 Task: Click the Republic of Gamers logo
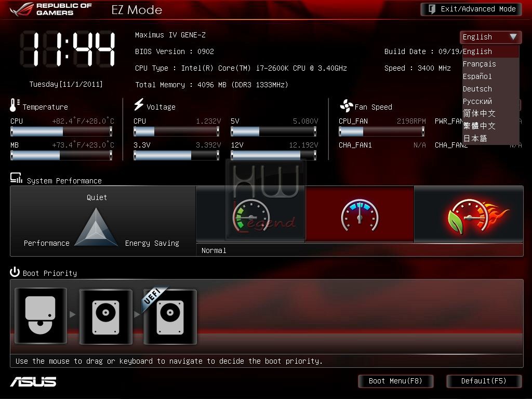(x=51, y=9)
